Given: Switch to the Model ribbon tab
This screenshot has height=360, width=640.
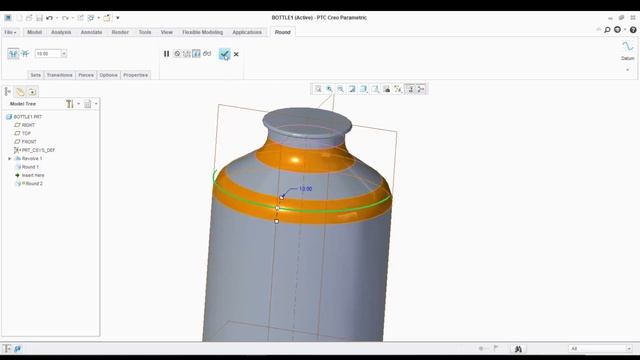Looking at the screenshot, I should pyautogui.click(x=34, y=32).
